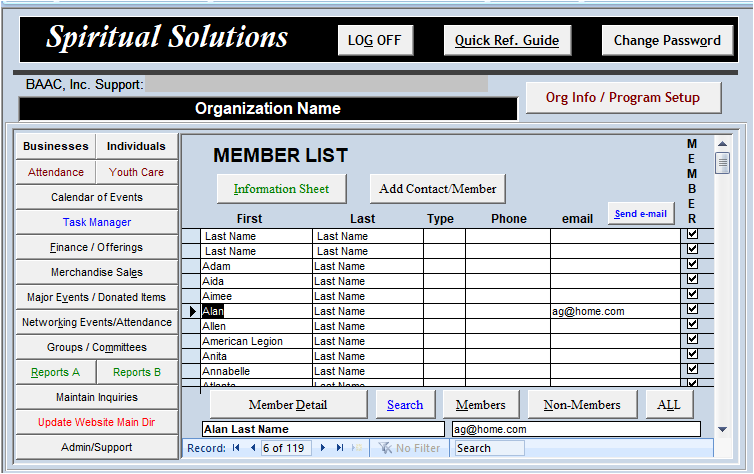Click the No Filter indicator

pyautogui.click(x=410, y=448)
